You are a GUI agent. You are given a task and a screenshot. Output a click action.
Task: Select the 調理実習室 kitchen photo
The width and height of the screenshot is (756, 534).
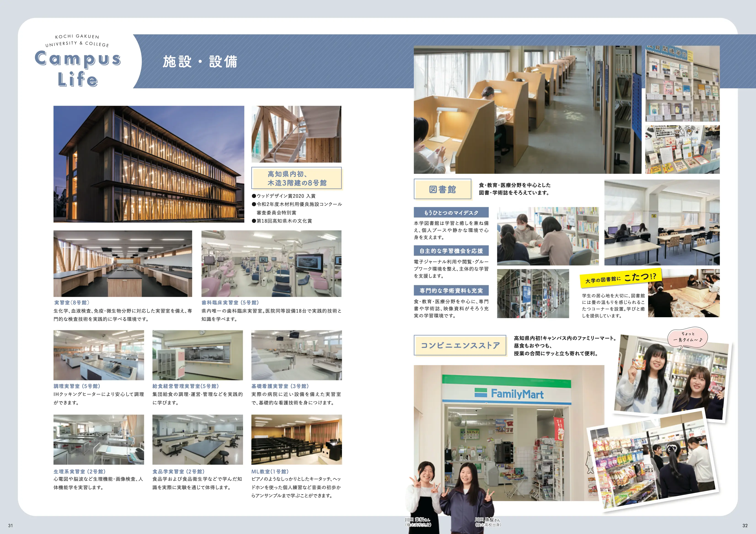point(99,355)
